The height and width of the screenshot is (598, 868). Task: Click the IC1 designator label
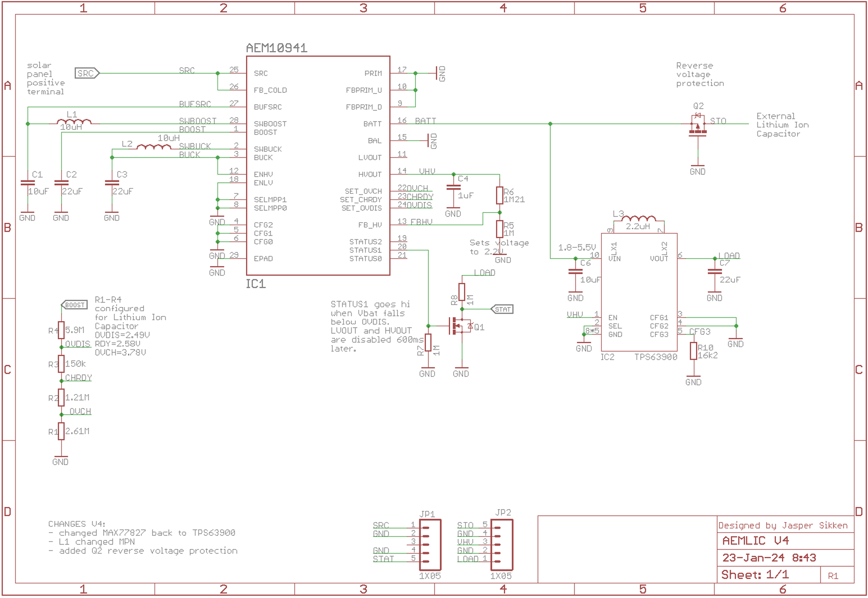click(256, 284)
